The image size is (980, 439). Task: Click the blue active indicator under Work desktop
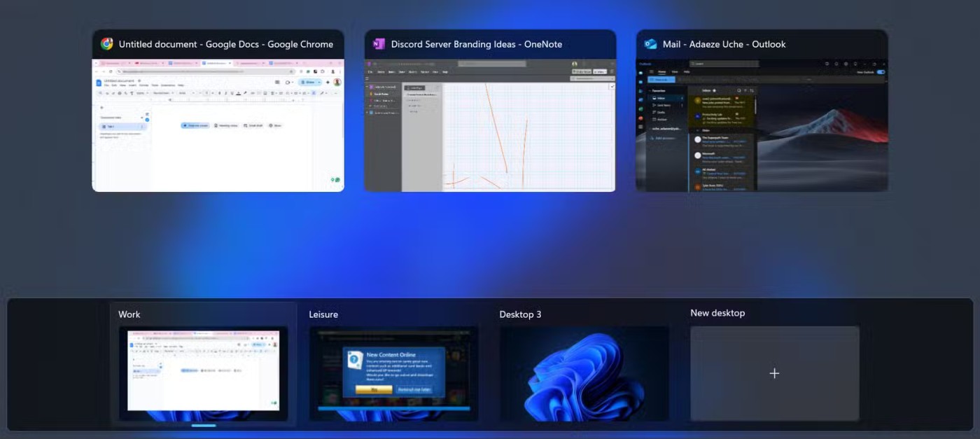204,425
